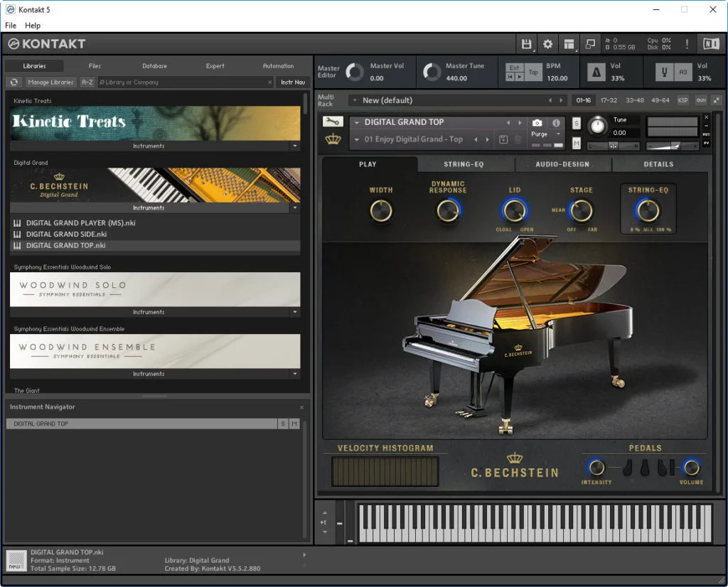The image size is (728, 587).
Task: Toggle the KSP multi script button
Action: click(x=682, y=100)
